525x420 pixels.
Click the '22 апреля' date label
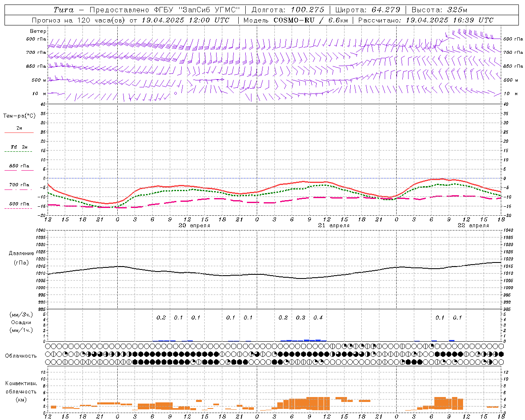coord(473,226)
